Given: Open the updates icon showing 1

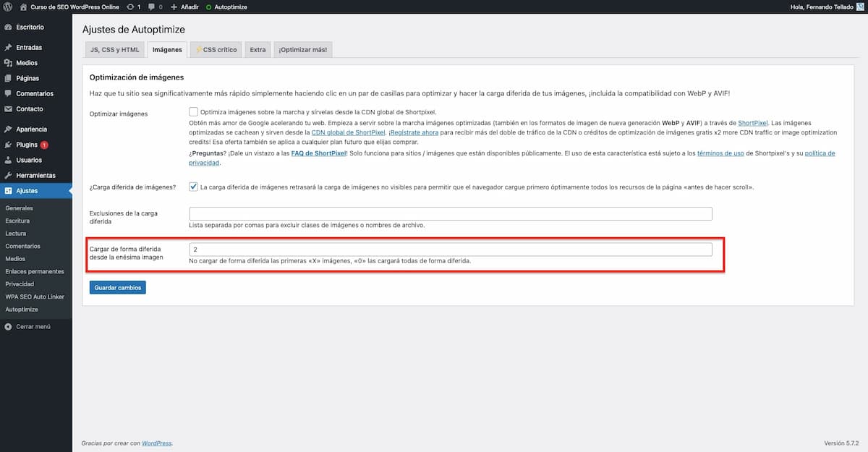Looking at the screenshot, I should pyautogui.click(x=130, y=7).
